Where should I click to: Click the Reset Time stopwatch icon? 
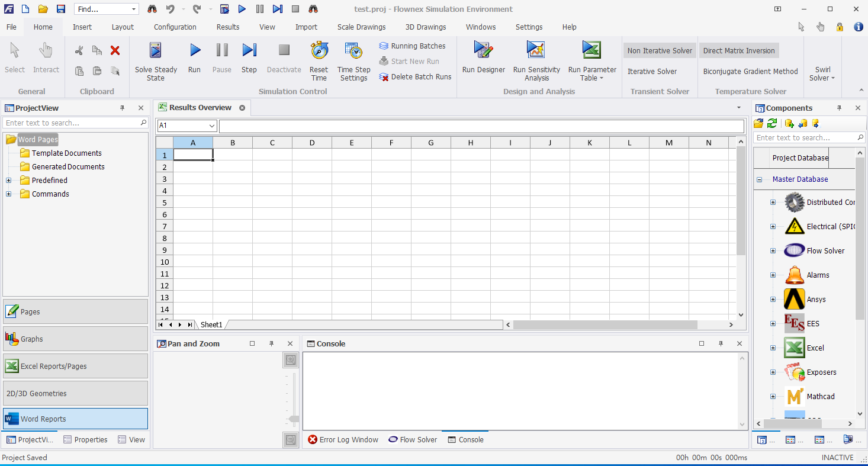click(x=319, y=50)
